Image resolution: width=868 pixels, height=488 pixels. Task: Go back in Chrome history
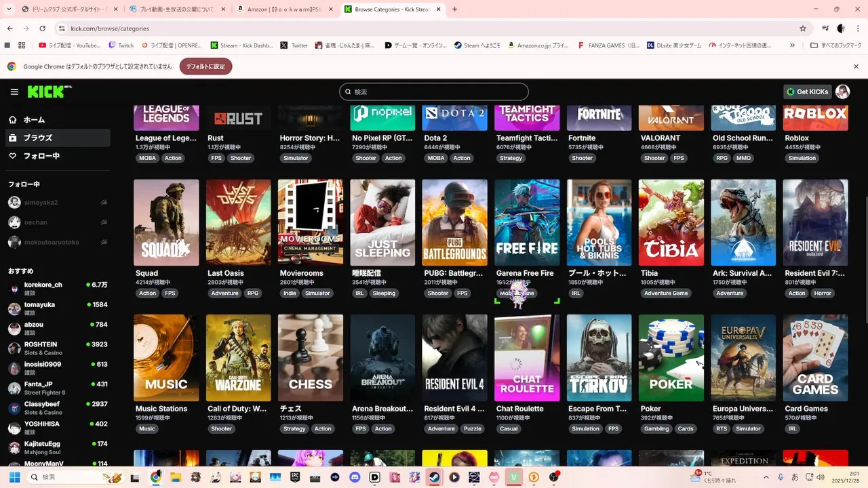[x=10, y=28]
